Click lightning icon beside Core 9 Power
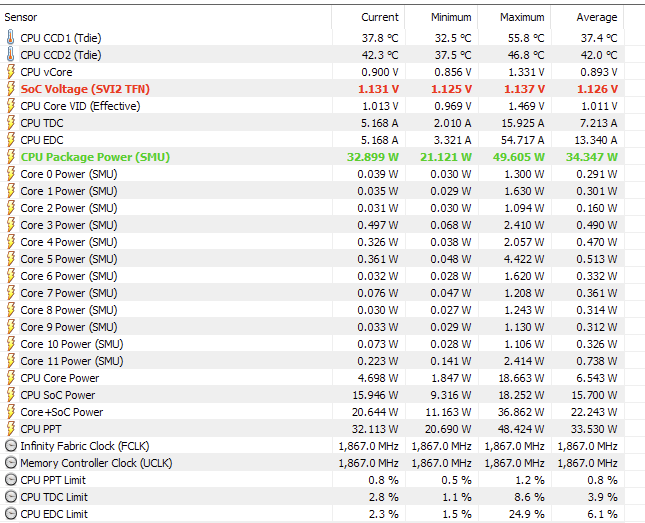This screenshot has height=523, width=645. click(11, 327)
